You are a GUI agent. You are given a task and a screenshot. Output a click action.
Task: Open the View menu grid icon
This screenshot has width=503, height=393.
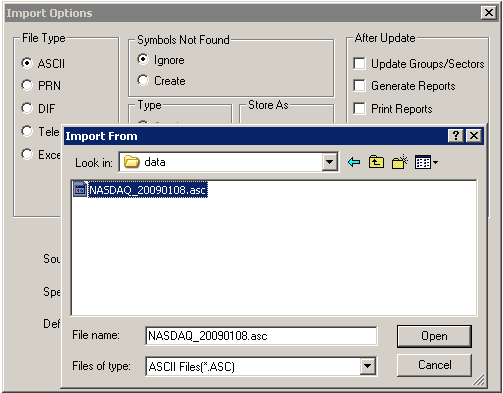coord(426,162)
